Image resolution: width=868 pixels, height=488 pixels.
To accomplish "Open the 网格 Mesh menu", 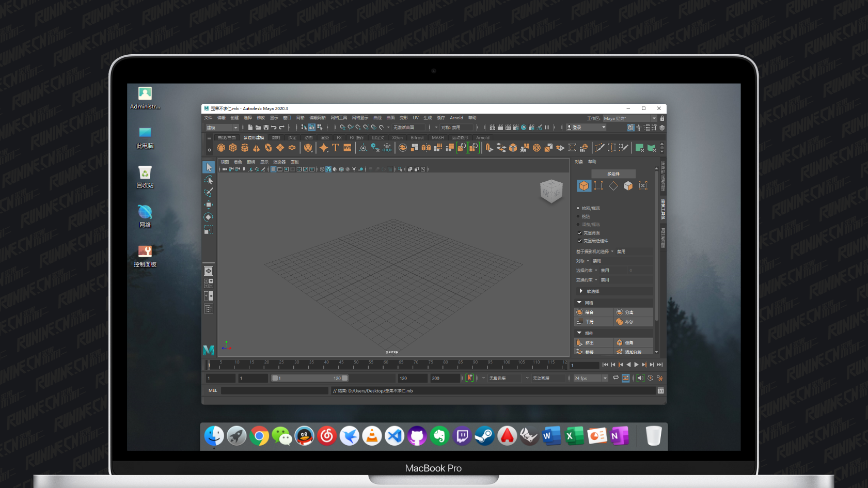I will (301, 118).
